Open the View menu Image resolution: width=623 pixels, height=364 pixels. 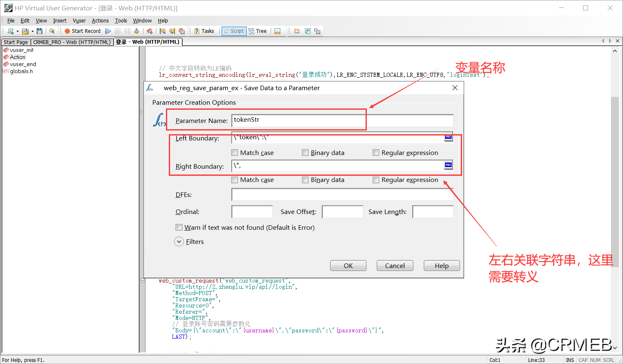pos(41,21)
